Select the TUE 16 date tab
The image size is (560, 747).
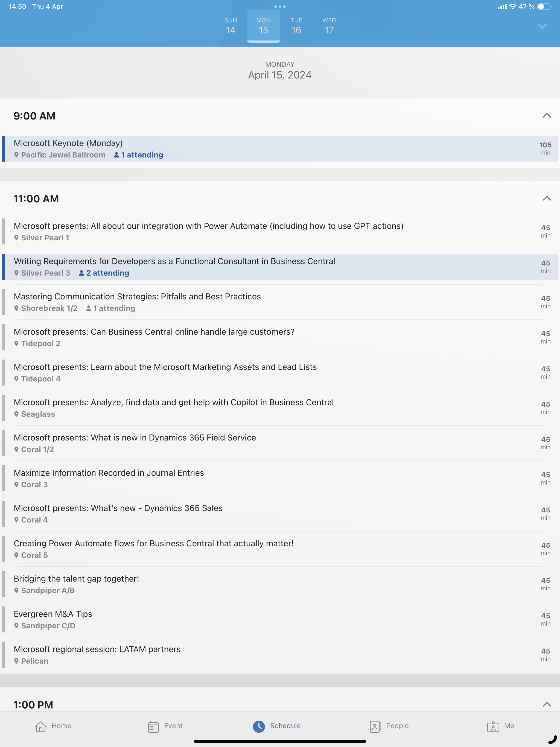pyautogui.click(x=296, y=26)
